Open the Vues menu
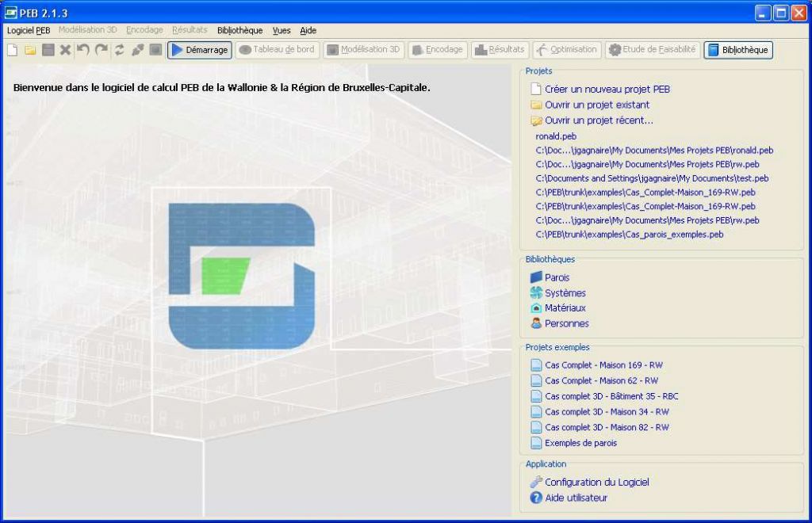Screen dimensions: 812x523 282,30
